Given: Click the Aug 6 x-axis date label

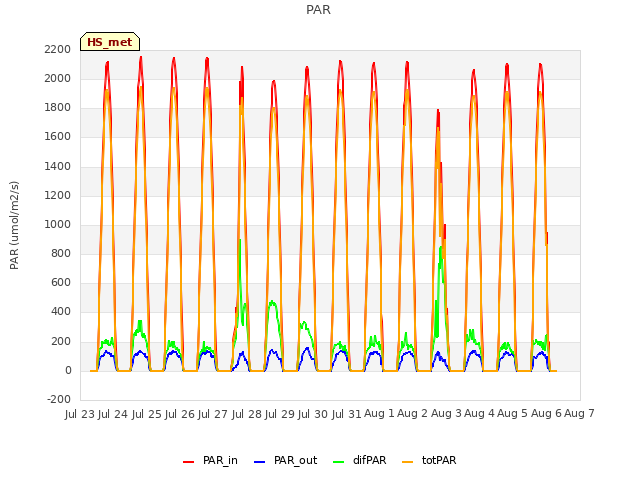Looking at the screenshot, I should click(x=546, y=414).
